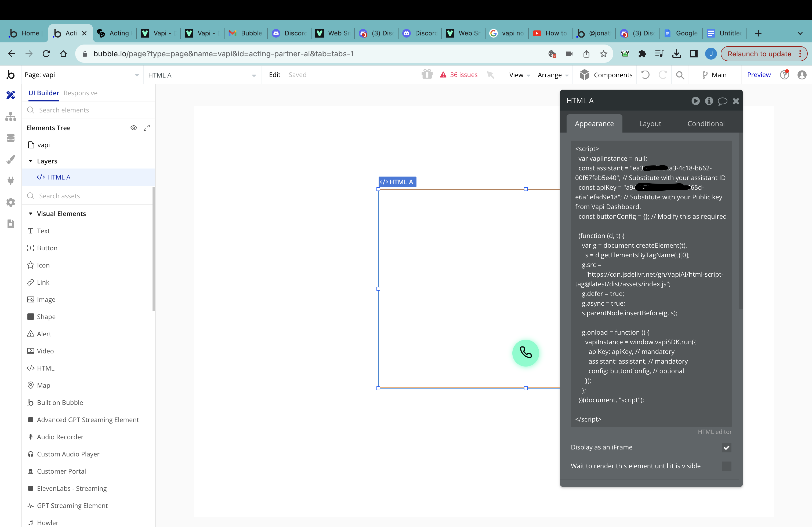Image resolution: width=812 pixels, height=527 pixels.
Task: Switch to the Responsive tab
Action: 81,93
